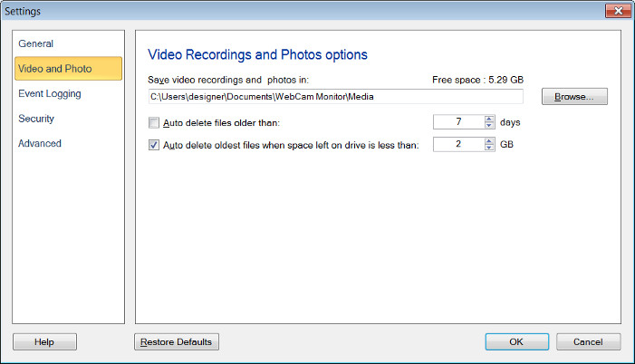Decrease the GB threshold with down arrow
This screenshot has width=635, height=364.
(x=490, y=148)
